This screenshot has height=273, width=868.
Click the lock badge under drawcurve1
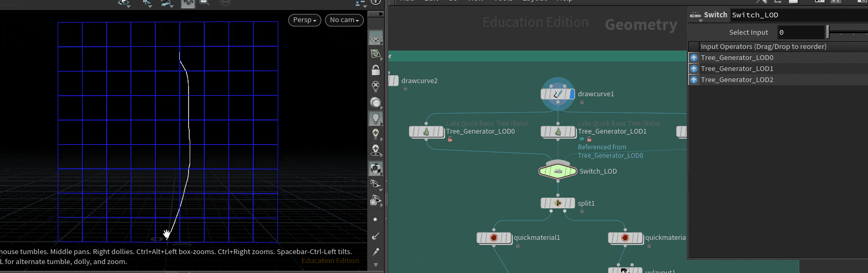point(582,102)
